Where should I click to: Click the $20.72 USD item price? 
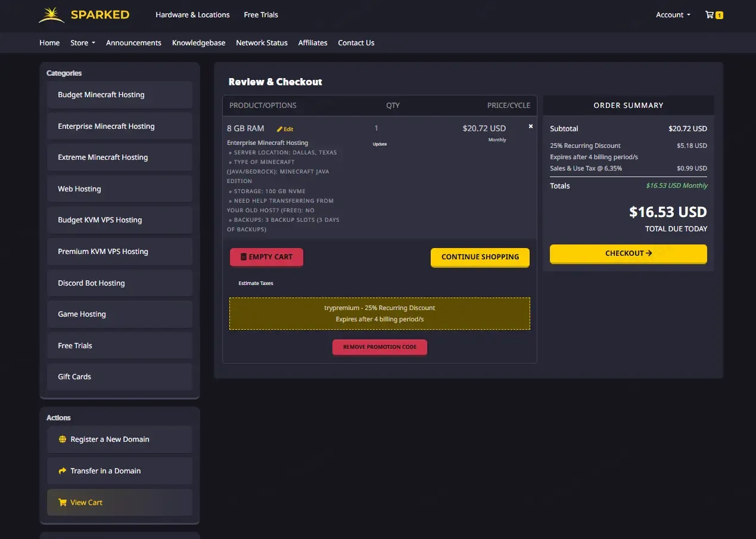pos(484,128)
